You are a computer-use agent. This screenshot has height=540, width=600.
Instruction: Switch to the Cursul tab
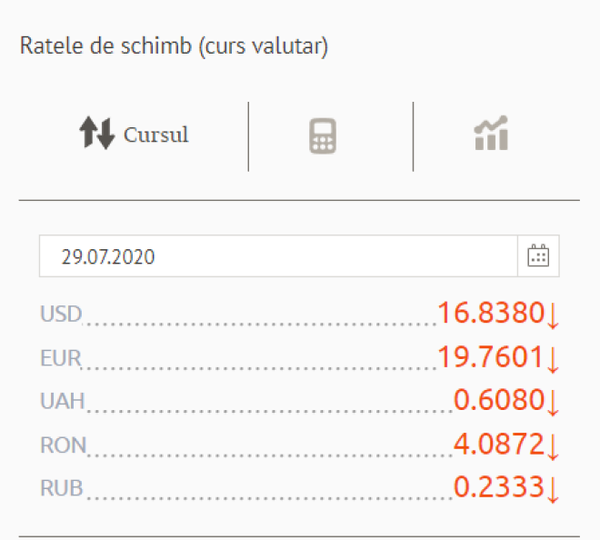pyautogui.click(x=134, y=134)
